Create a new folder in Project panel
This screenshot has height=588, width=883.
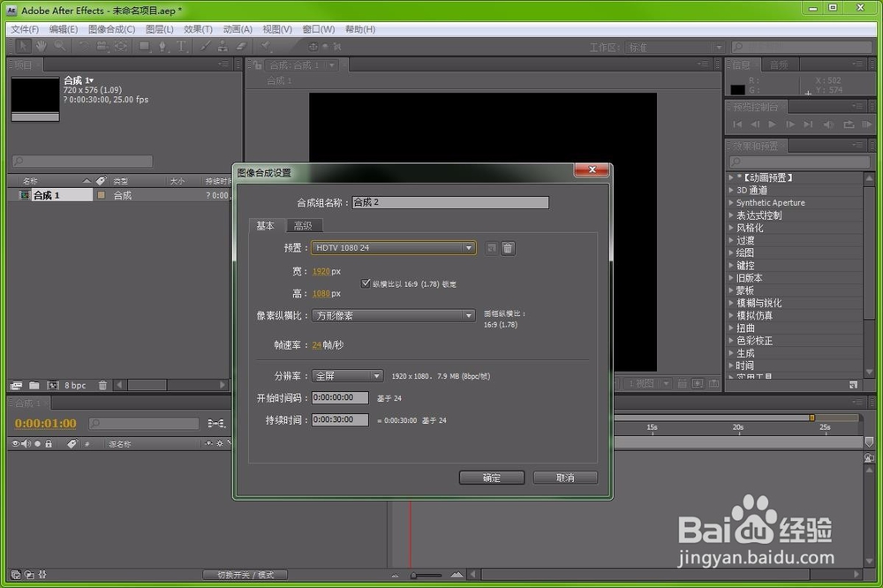click(x=34, y=385)
